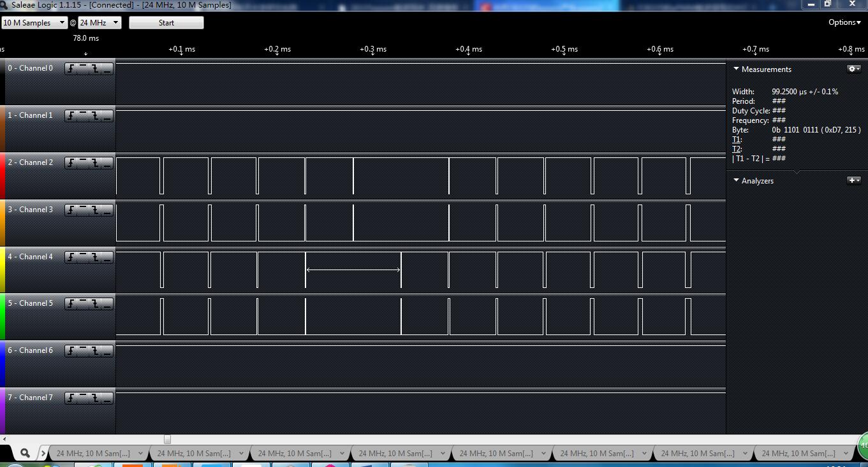This screenshot has width=868, height=467.
Task: Set high level trigger on Channel 2
Action: (x=82, y=163)
